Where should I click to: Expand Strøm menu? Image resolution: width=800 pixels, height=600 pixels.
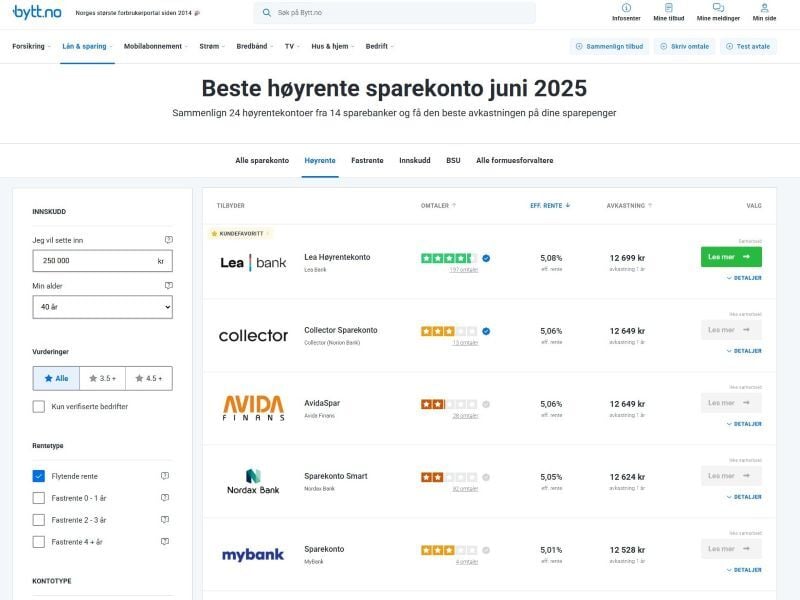tap(212, 46)
